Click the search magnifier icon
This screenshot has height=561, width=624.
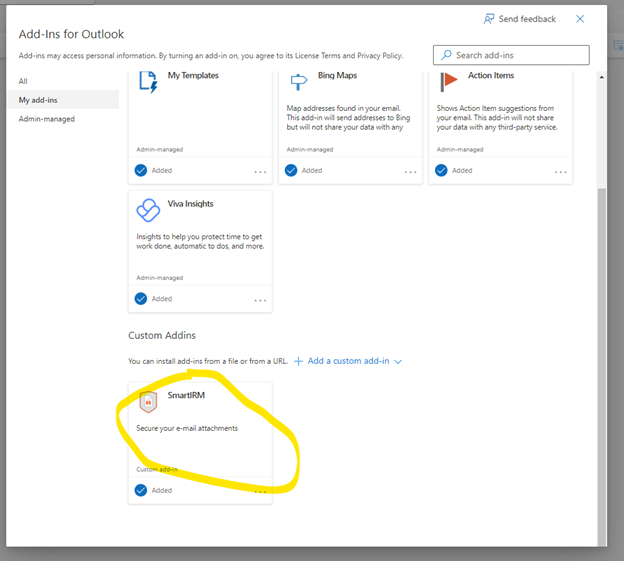pos(445,55)
